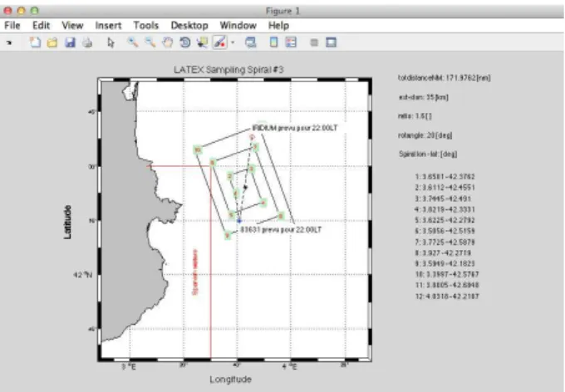Click coordinate row 8 in the spiral list
Viewport: 565px width, 392px height.
tap(443, 252)
